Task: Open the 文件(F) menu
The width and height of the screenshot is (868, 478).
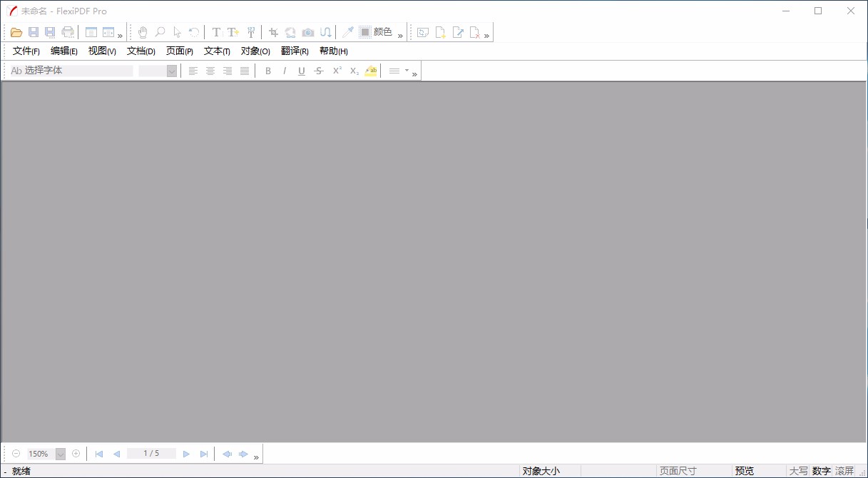Action: 26,51
